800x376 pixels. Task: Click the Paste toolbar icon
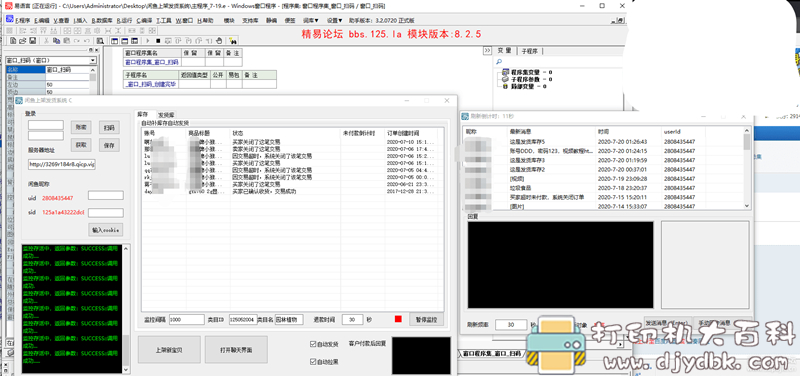tap(67, 40)
